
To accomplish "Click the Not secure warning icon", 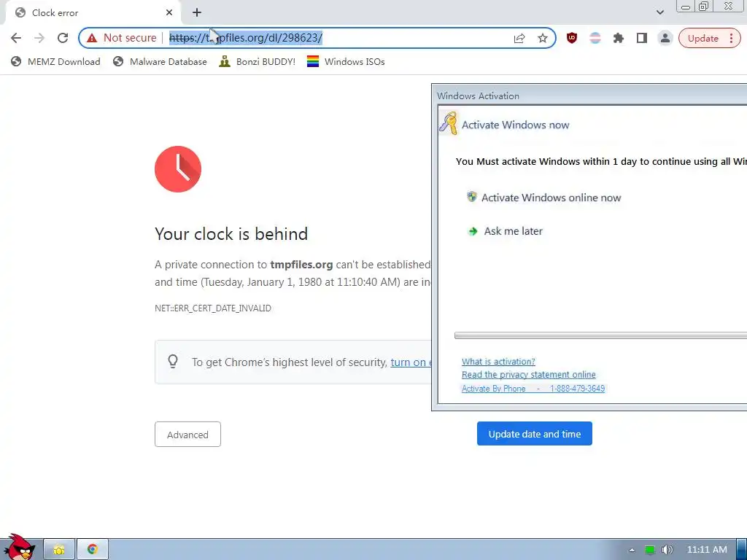I will pos(92,38).
